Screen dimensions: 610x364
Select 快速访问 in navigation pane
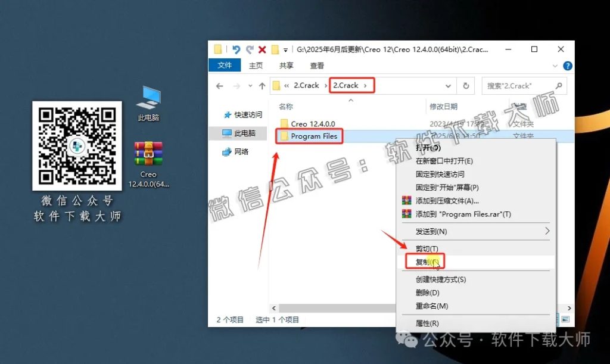(x=243, y=115)
